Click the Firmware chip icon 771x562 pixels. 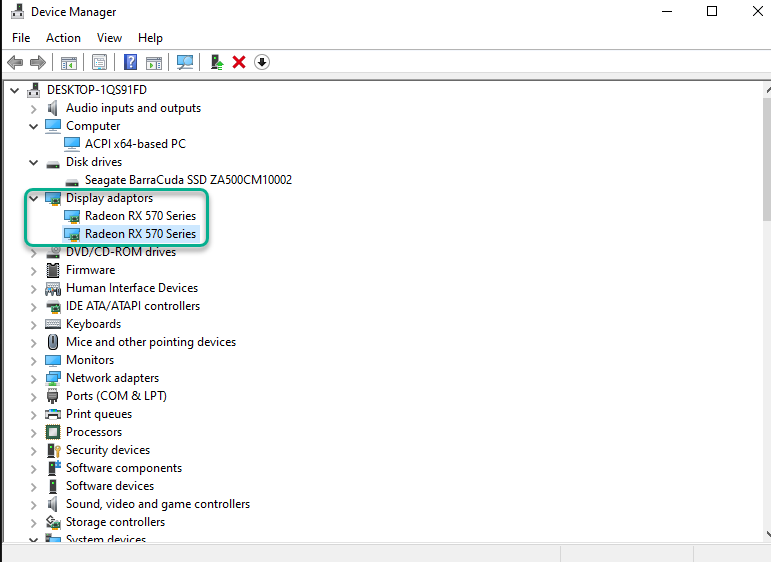coord(53,270)
